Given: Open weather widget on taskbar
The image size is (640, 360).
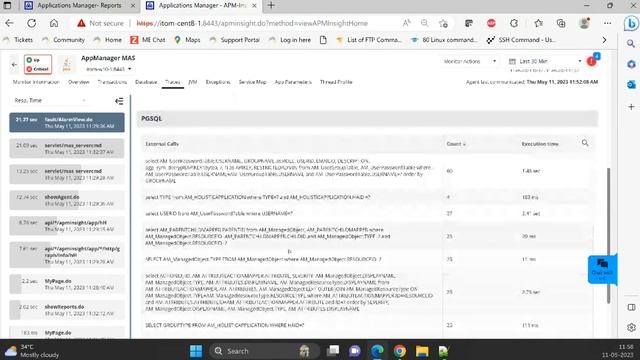Looking at the screenshot, I should 32,351.
